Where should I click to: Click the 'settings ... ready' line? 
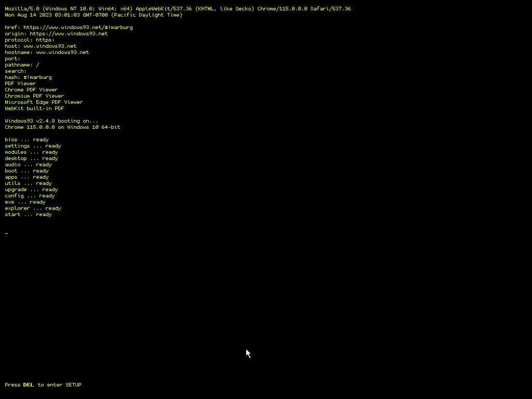[x=33, y=146]
